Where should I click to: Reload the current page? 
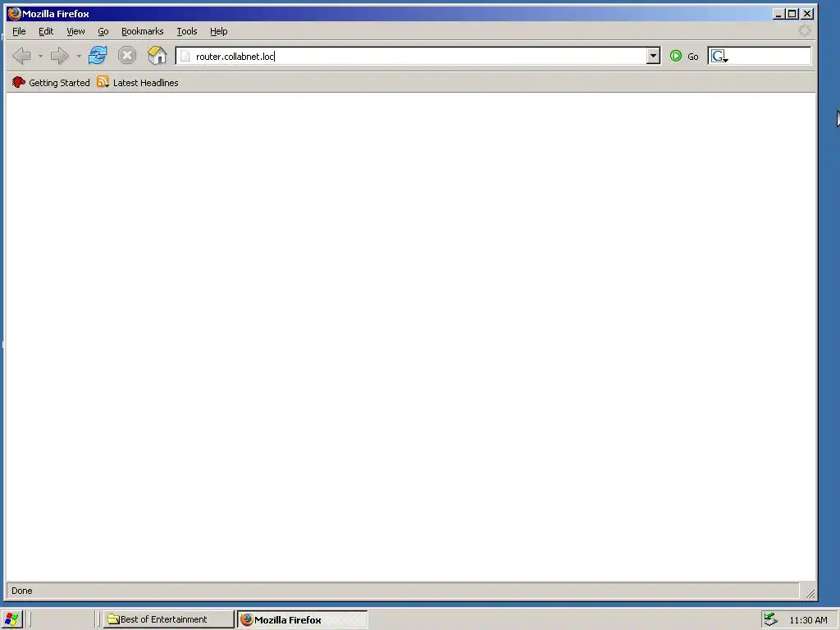coord(98,55)
